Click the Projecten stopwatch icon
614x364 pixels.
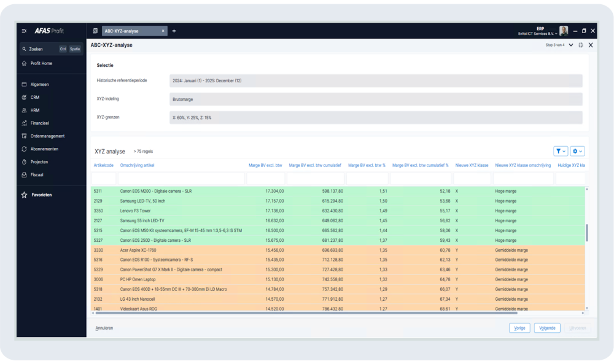pyautogui.click(x=25, y=162)
